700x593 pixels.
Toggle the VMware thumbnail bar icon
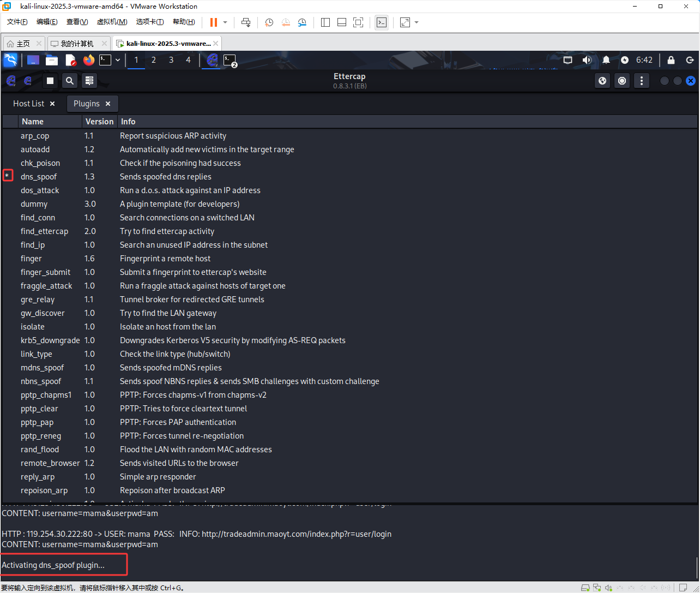[342, 22]
